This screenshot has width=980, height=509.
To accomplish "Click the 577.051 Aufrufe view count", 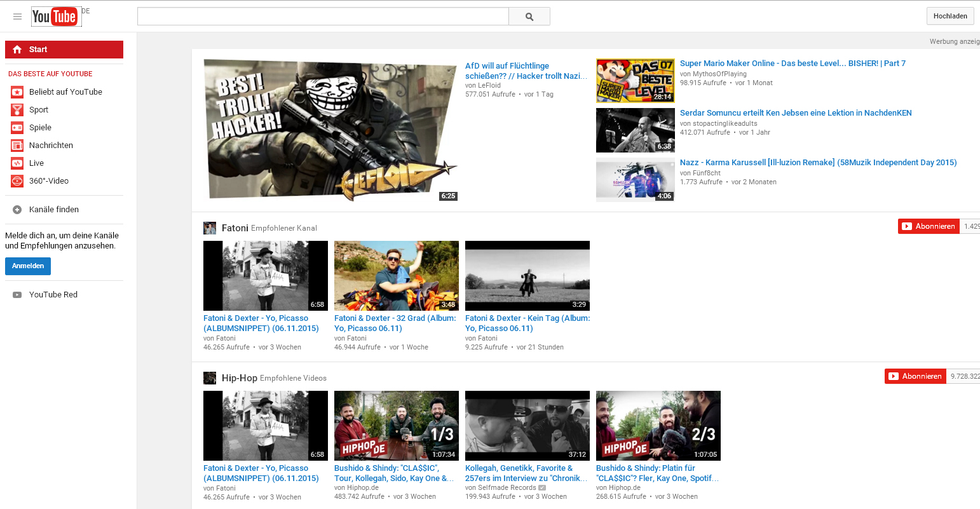I will tap(490, 95).
